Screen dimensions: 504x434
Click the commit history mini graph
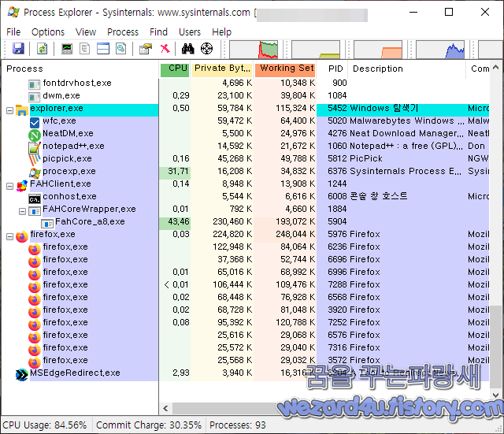coord(316,50)
